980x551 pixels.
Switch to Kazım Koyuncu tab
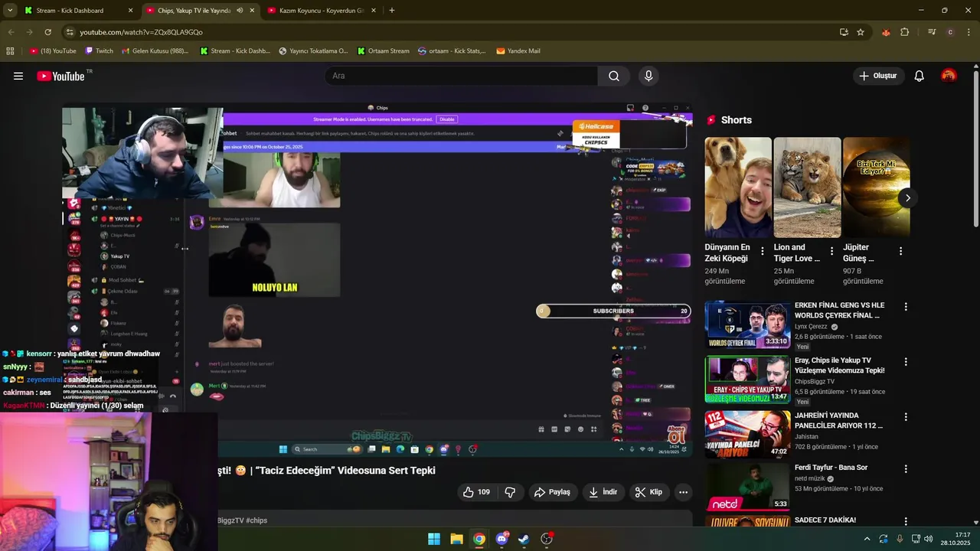coord(322,11)
